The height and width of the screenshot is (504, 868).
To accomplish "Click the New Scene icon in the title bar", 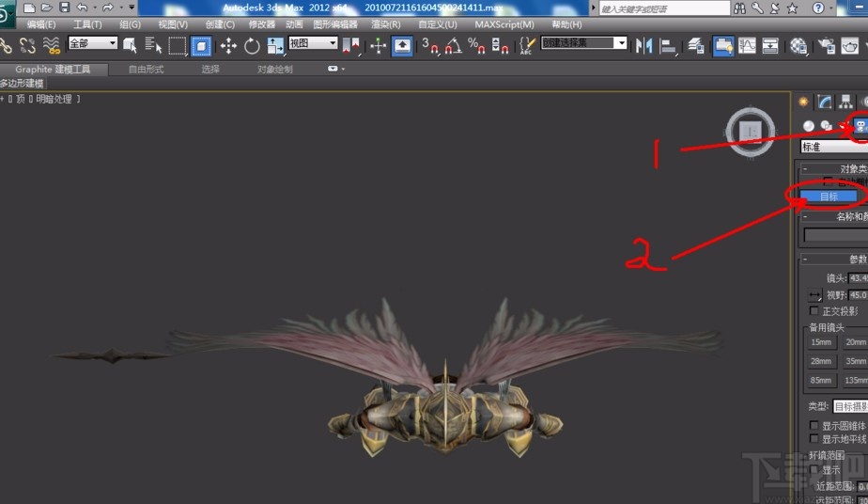I will click(29, 8).
